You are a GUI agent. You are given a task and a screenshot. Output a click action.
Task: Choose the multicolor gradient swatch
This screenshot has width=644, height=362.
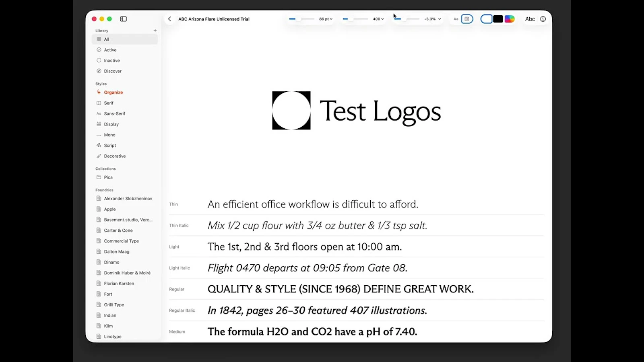coord(510,19)
